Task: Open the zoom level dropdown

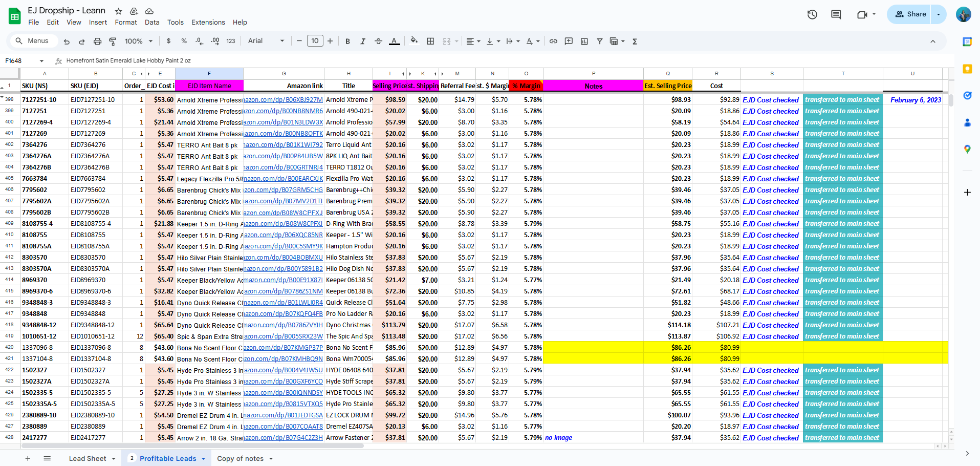Action: click(139, 41)
